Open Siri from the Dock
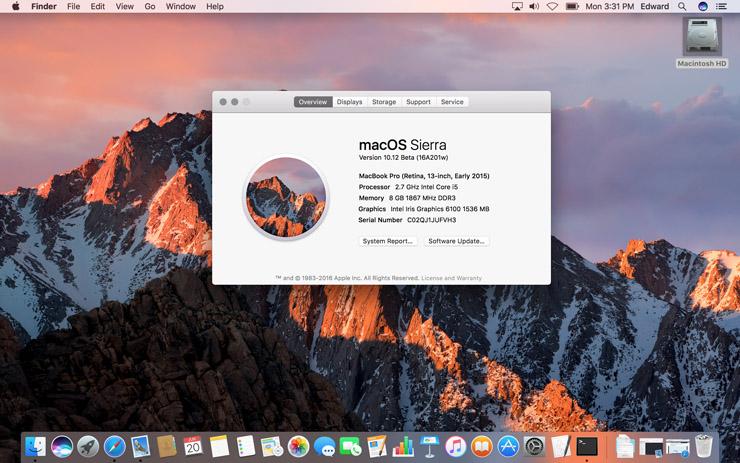740x463 pixels. (x=62, y=446)
